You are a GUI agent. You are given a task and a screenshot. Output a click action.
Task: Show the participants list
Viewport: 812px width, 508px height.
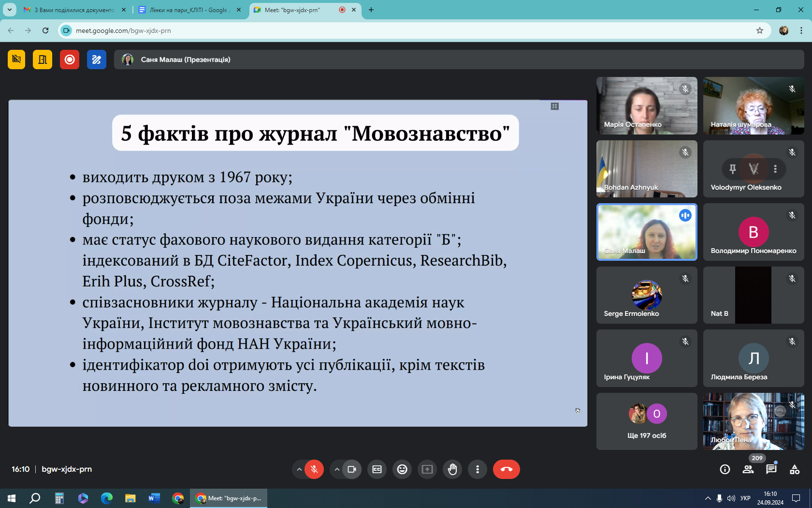(x=748, y=469)
